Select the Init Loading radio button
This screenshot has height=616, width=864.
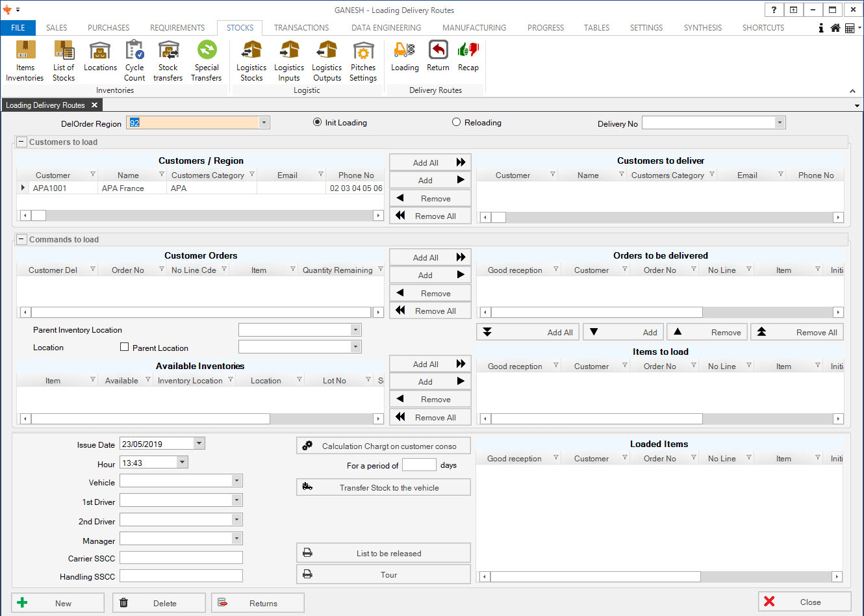[x=318, y=122]
